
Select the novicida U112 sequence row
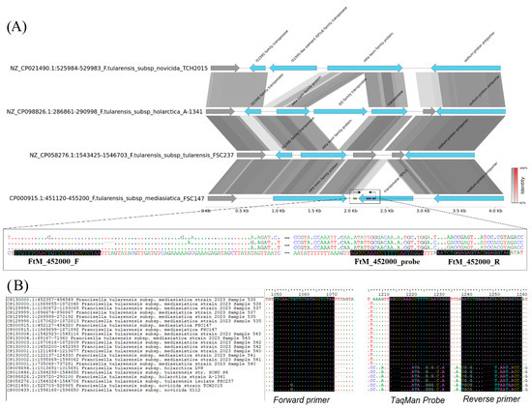point(103,390)
